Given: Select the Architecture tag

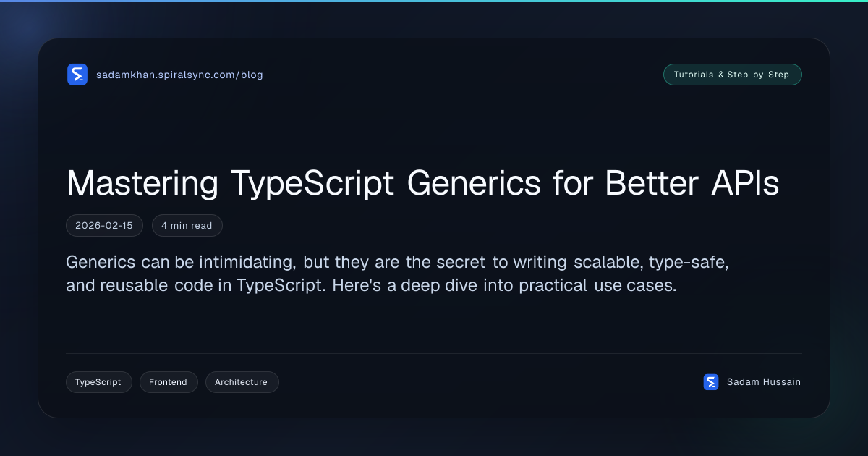Looking at the screenshot, I should coord(242,382).
